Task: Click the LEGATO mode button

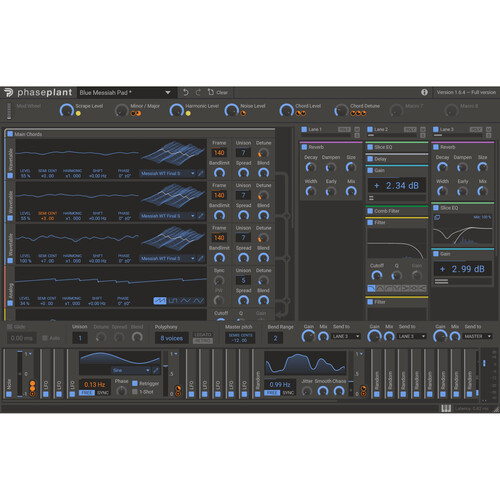Action: click(x=203, y=334)
